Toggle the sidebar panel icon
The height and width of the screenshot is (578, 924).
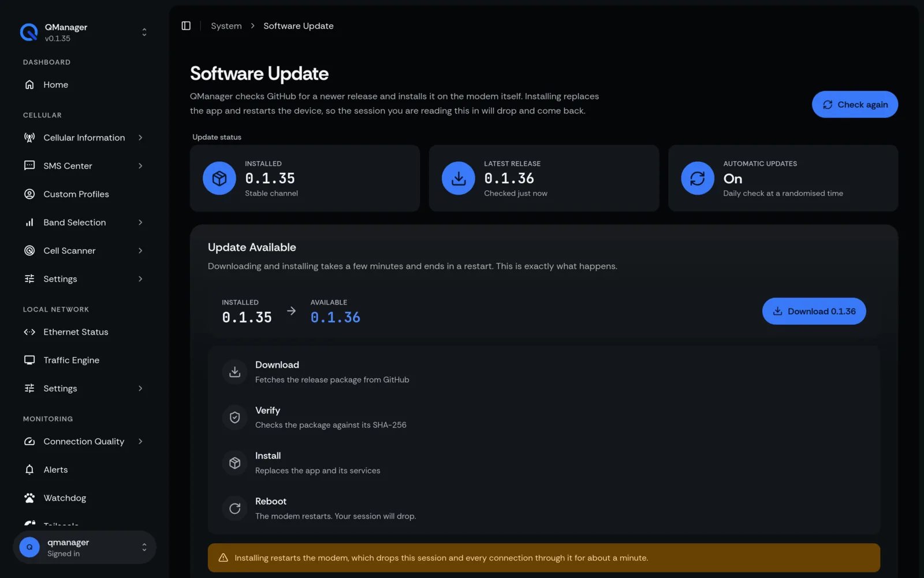pyautogui.click(x=186, y=25)
